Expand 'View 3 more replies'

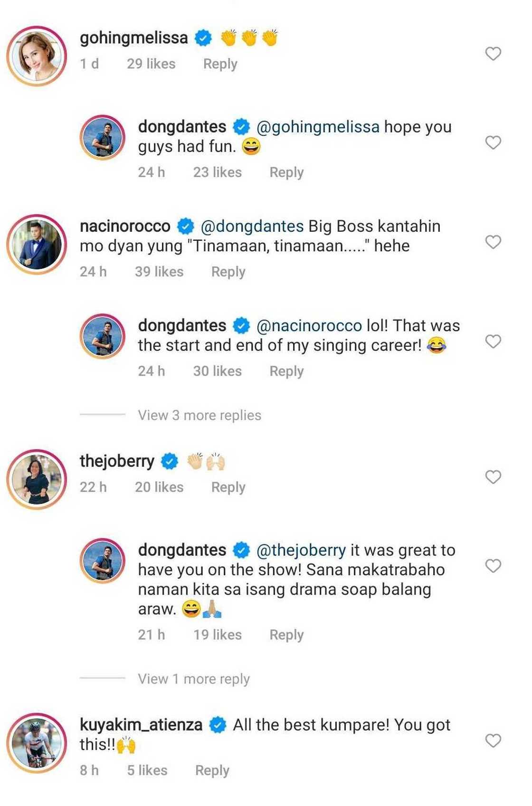(199, 415)
